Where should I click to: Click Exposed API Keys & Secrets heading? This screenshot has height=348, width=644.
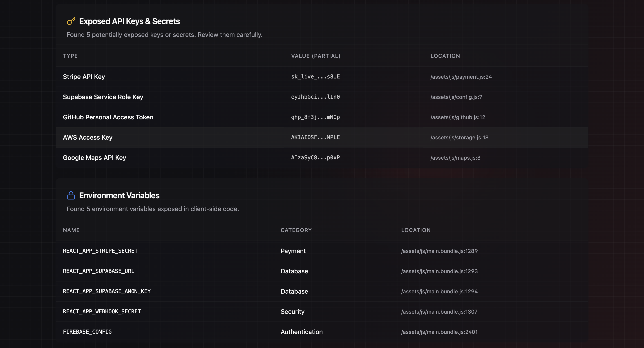pyautogui.click(x=129, y=21)
